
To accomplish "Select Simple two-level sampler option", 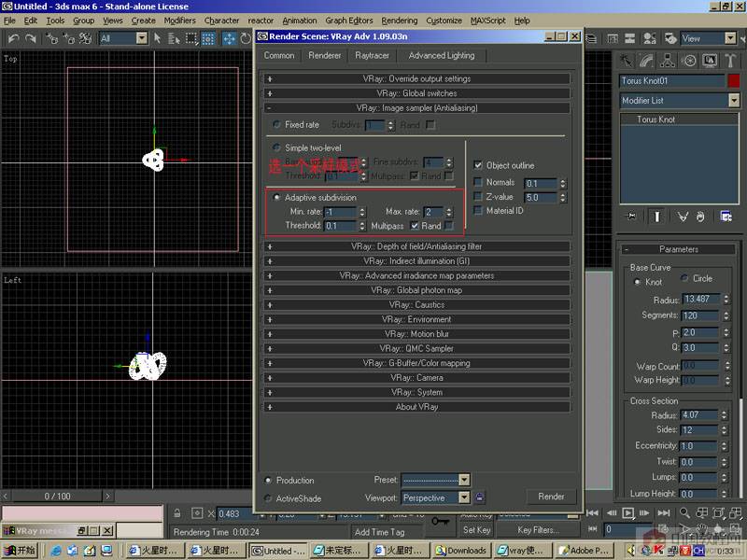I will tap(276, 147).
